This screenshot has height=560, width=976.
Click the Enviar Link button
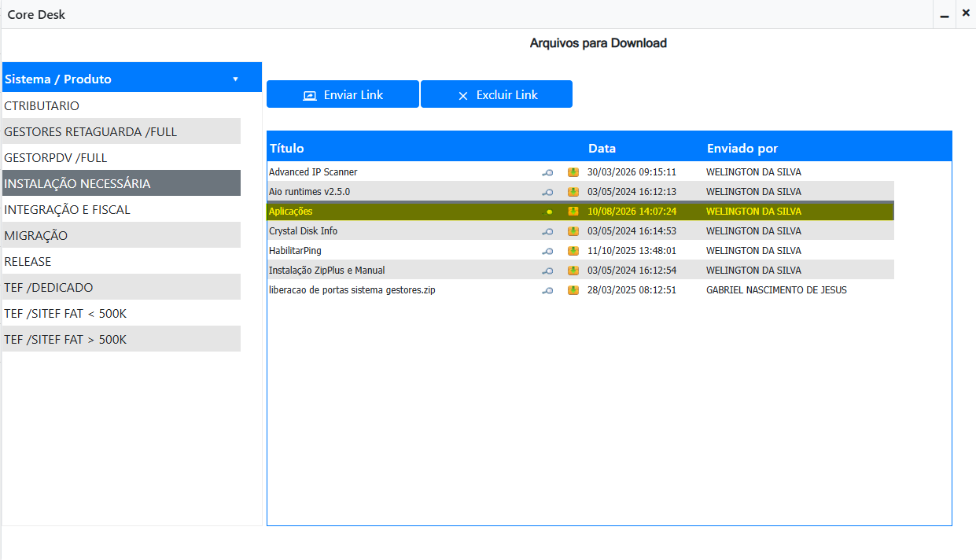(343, 94)
